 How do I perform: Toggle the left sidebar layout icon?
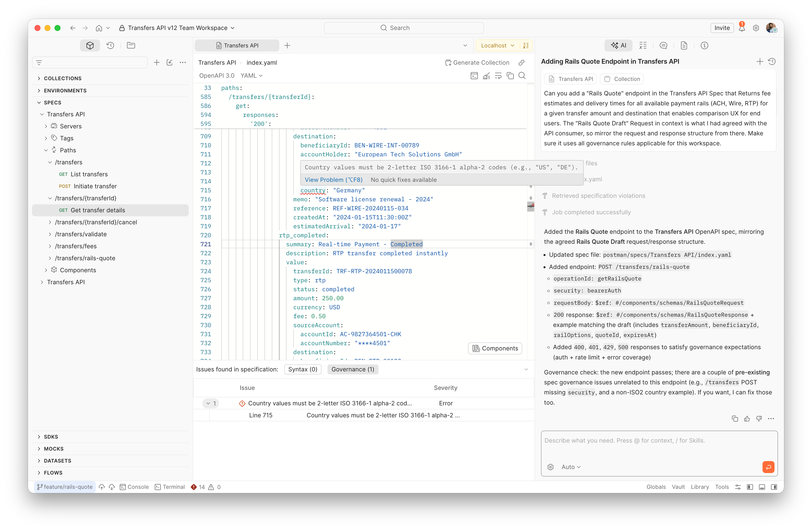pyautogui.click(x=750, y=487)
